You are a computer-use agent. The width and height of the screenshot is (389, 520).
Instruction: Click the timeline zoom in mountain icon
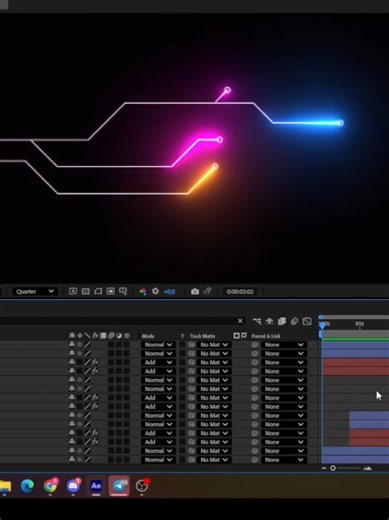point(367,468)
